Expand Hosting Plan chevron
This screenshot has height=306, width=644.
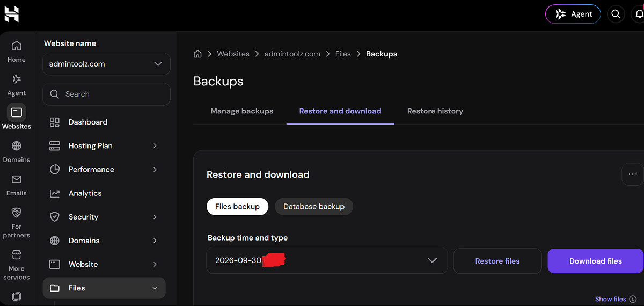[x=155, y=145]
